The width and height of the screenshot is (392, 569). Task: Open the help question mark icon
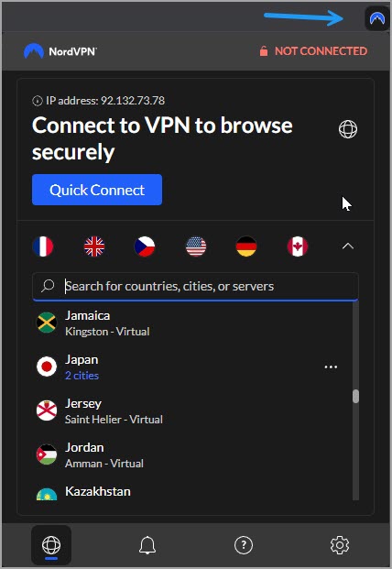tap(244, 544)
